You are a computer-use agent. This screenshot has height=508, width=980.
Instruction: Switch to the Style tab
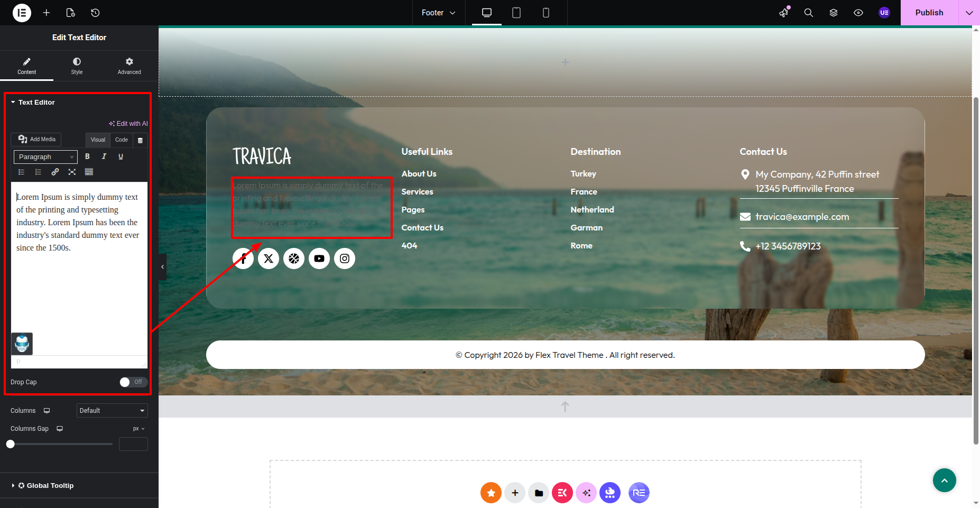pos(77,66)
